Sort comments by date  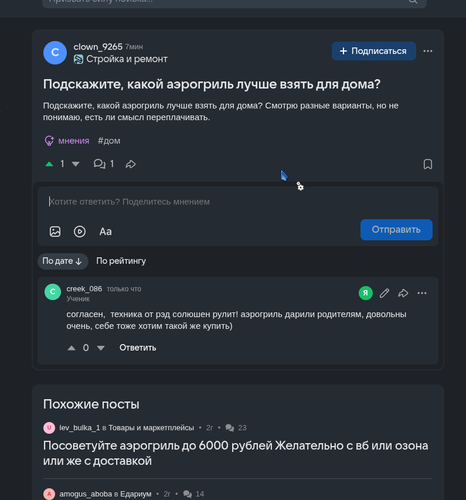point(63,261)
